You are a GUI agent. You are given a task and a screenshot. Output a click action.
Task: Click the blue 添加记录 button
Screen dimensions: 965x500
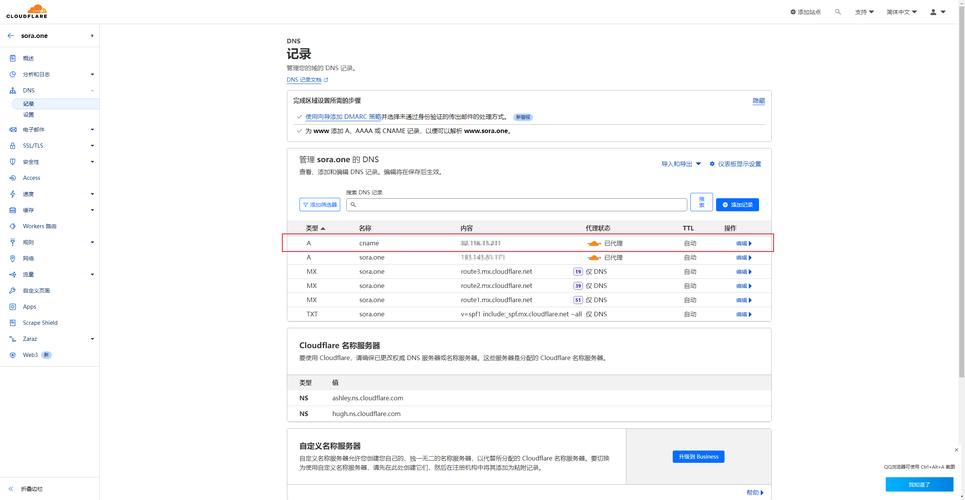[x=737, y=204]
